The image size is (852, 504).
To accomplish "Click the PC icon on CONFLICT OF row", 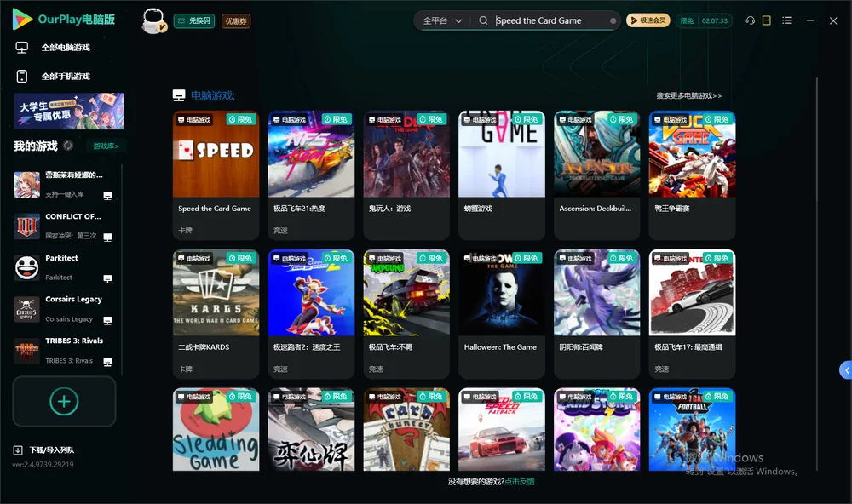I will 107,238.
